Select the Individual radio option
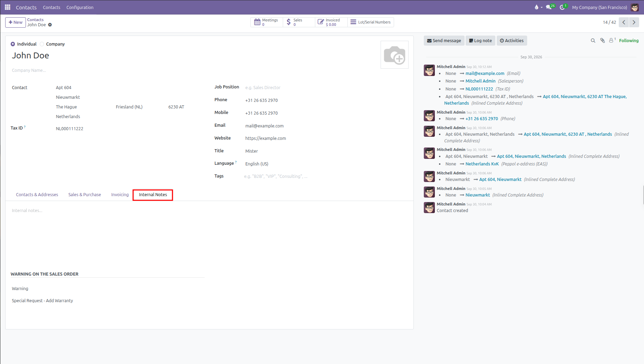The image size is (644, 364). point(13,44)
